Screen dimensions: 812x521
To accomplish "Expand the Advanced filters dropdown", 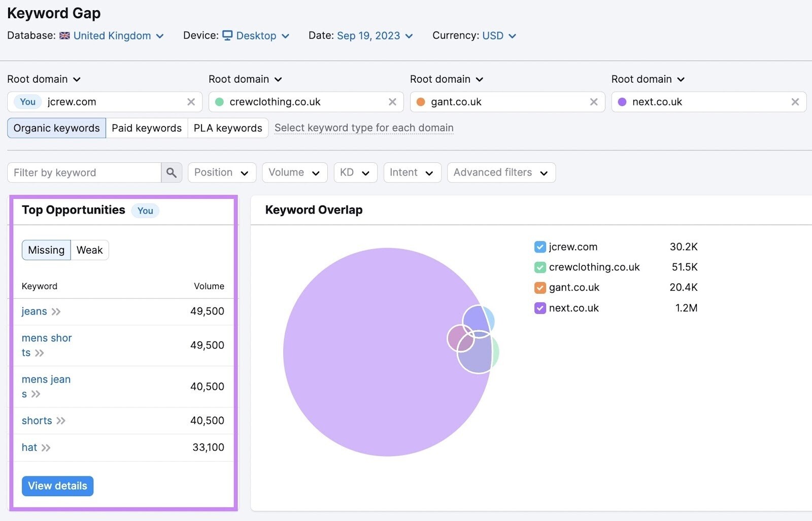I will 500,172.
